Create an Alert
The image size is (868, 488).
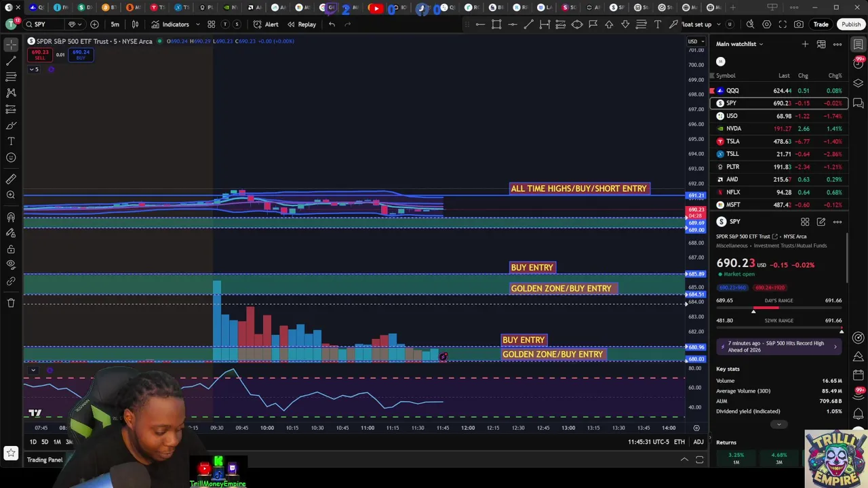(266, 24)
